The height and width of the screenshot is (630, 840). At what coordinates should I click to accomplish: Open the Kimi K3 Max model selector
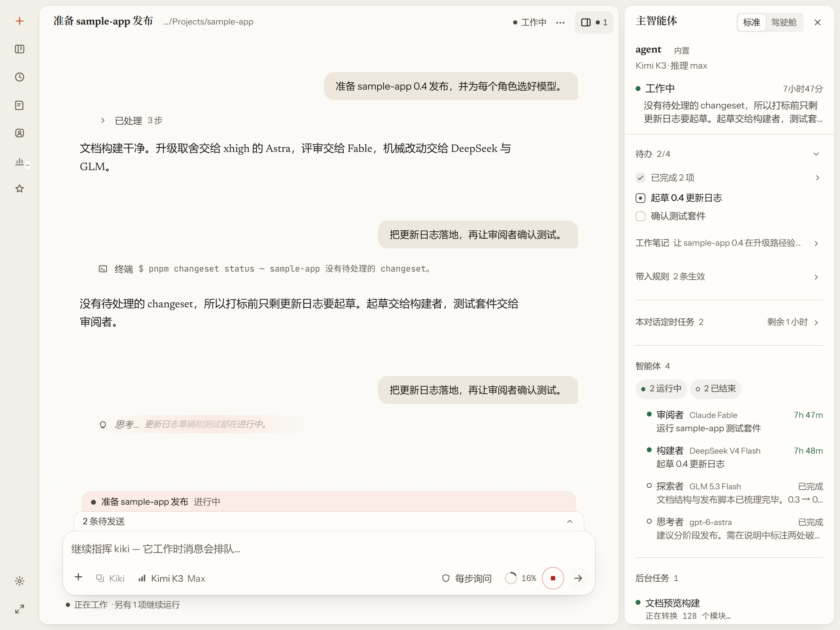pos(171,578)
